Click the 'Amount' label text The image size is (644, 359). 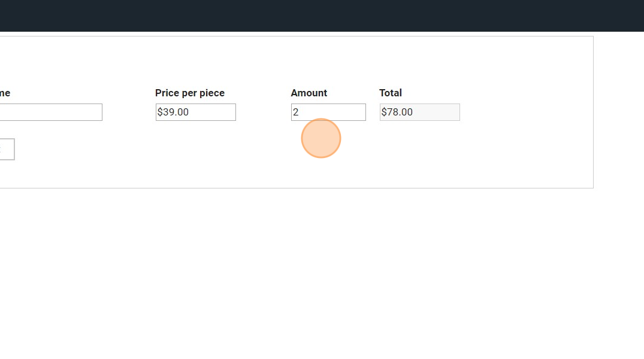coord(309,93)
